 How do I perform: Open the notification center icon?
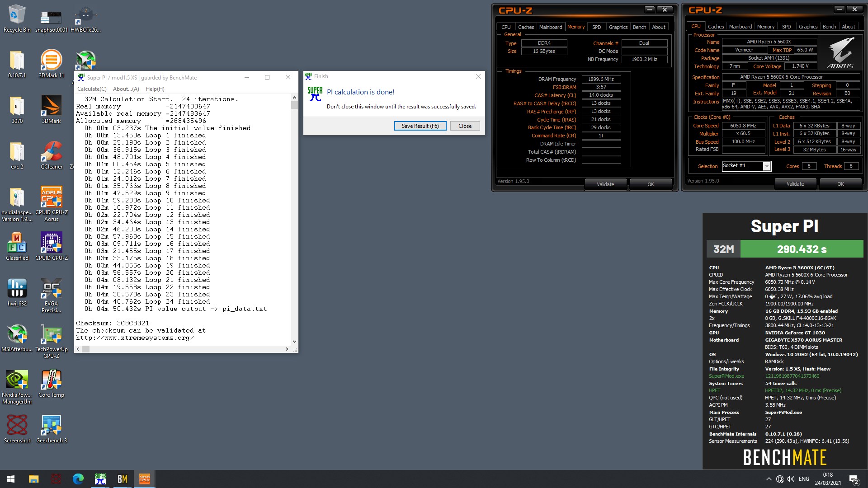(x=854, y=479)
